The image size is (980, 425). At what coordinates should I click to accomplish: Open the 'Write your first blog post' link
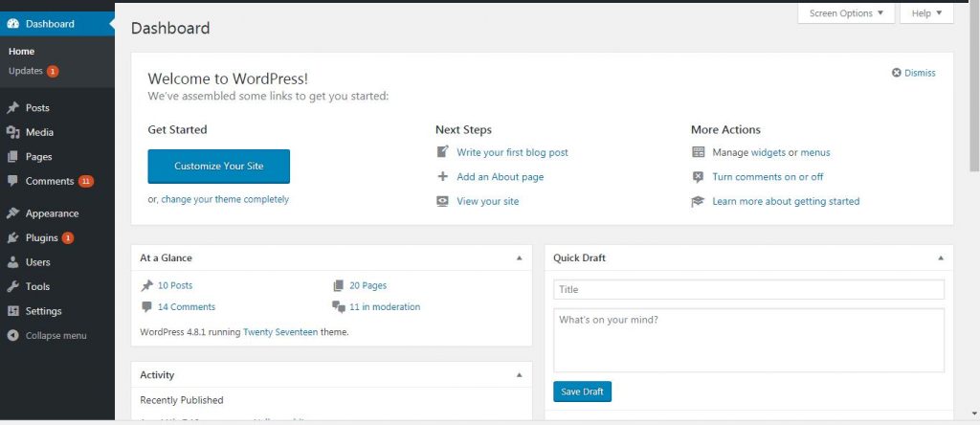tap(512, 152)
